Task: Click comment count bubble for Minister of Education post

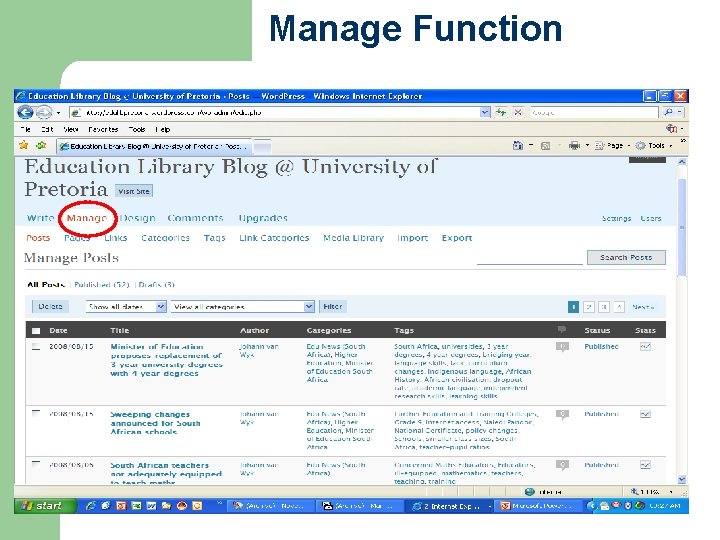Action: (562, 347)
